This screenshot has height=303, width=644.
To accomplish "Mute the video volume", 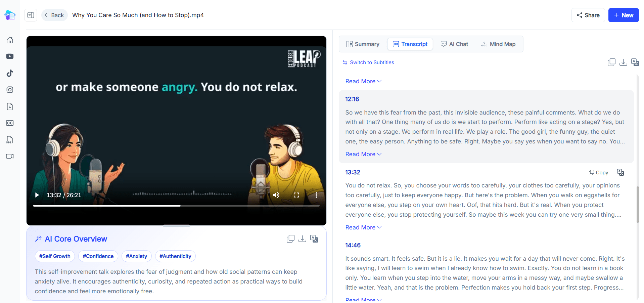I will tap(276, 195).
